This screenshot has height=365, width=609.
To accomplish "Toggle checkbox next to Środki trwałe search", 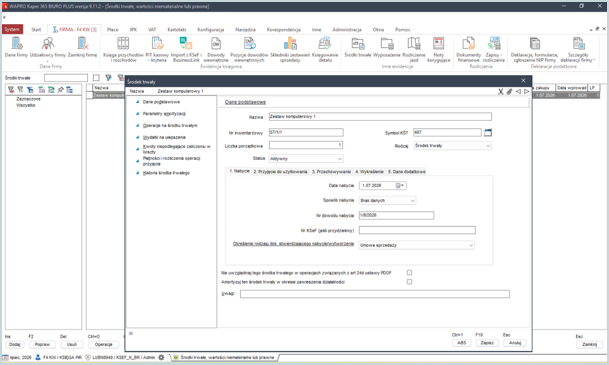I will 96,78.
